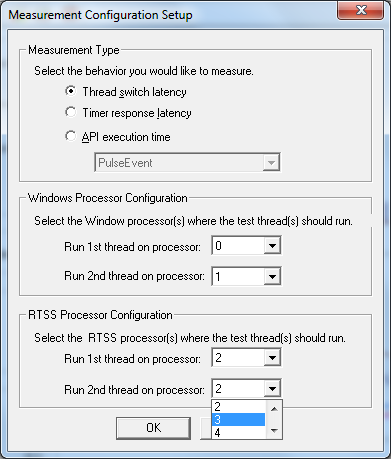The height and width of the screenshot is (459, 391).
Task: Choose Timer response latency option
Action: [x=71, y=112]
